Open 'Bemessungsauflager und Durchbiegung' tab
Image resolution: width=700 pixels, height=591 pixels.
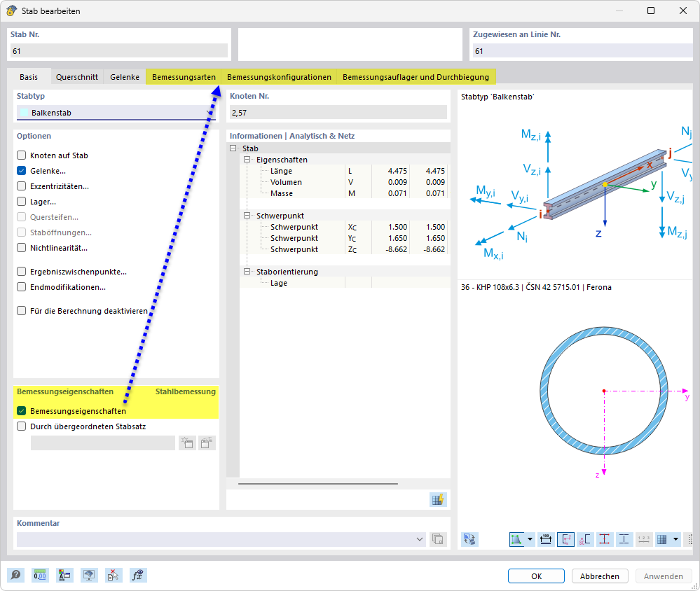click(x=416, y=77)
